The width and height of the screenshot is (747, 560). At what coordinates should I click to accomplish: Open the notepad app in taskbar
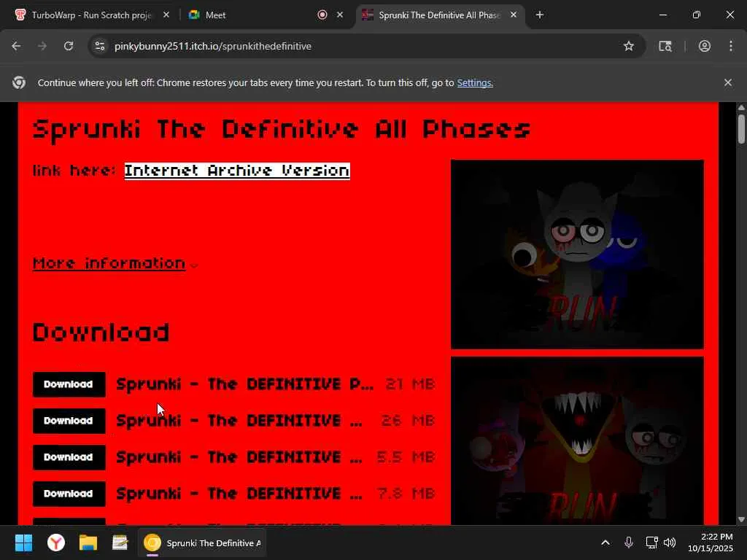click(120, 542)
